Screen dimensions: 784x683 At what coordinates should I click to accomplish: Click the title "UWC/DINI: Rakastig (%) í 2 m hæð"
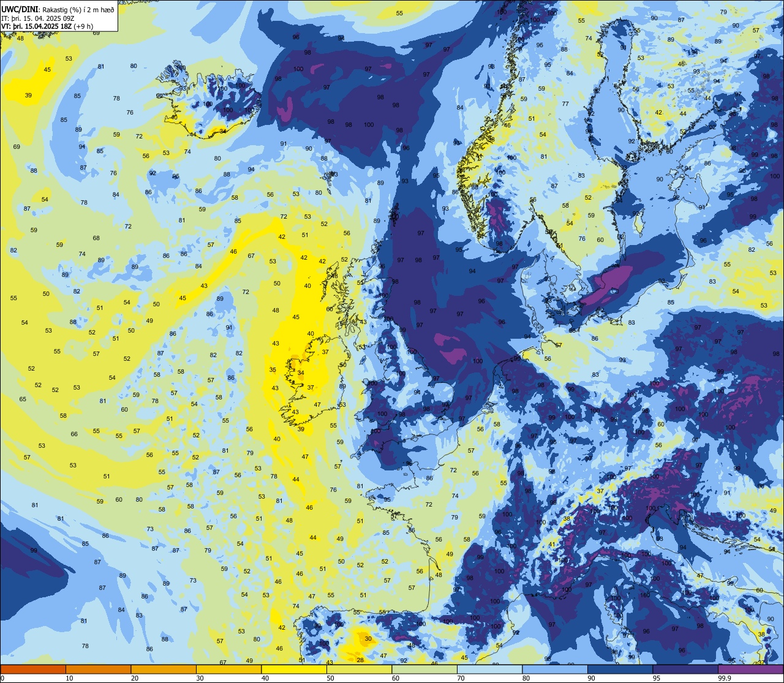[58, 9]
